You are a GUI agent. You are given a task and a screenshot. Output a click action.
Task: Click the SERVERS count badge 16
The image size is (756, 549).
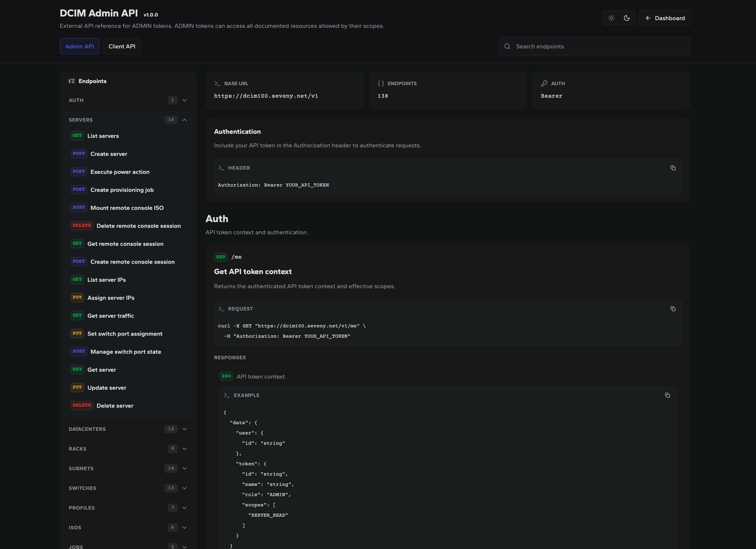(x=171, y=120)
